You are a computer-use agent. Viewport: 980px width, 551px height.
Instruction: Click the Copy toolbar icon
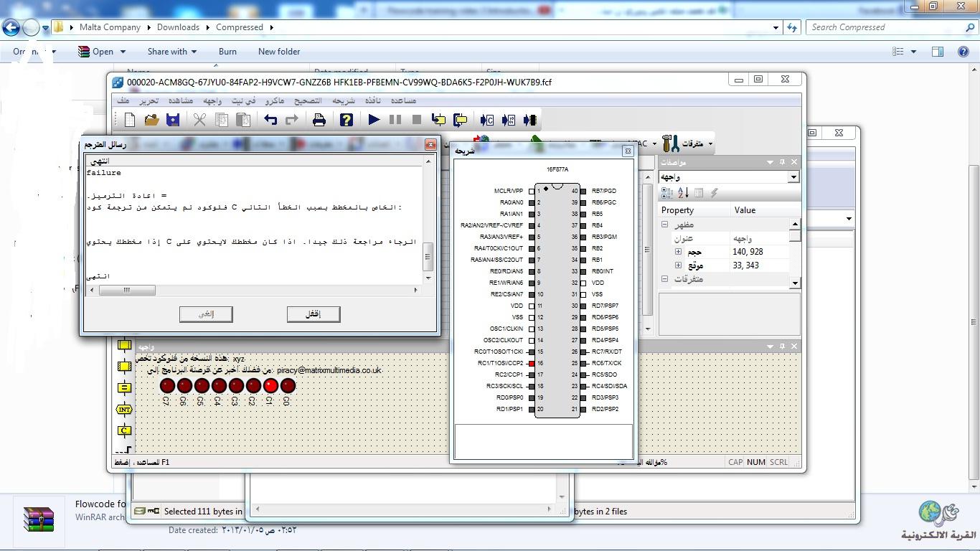tap(222, 120)
